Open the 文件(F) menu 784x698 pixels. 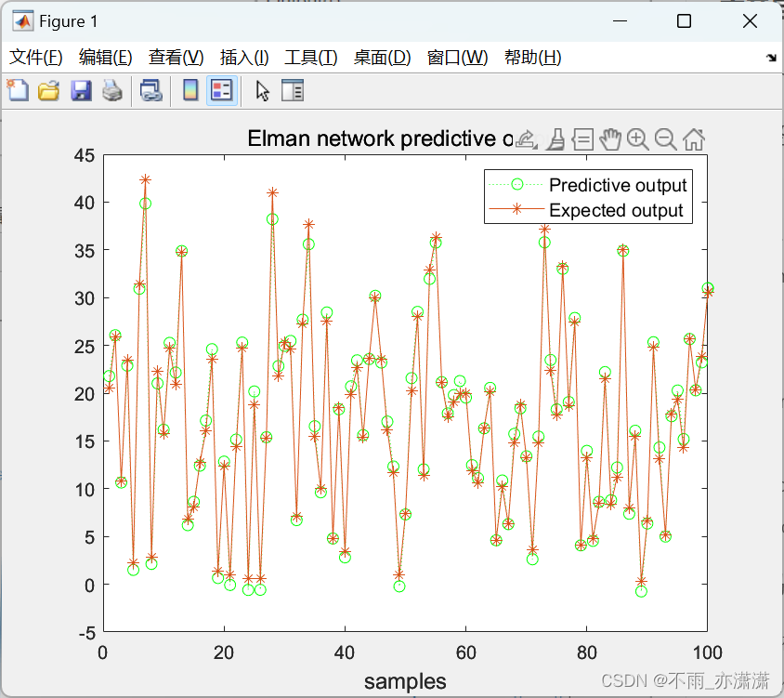pos(36,58)
